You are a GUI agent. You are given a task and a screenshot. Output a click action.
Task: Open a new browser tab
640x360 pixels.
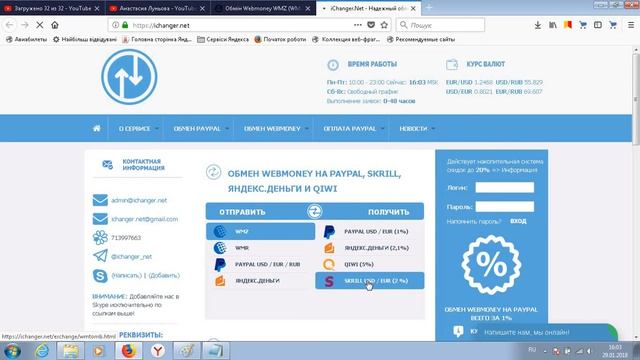[x=429, y=8]
